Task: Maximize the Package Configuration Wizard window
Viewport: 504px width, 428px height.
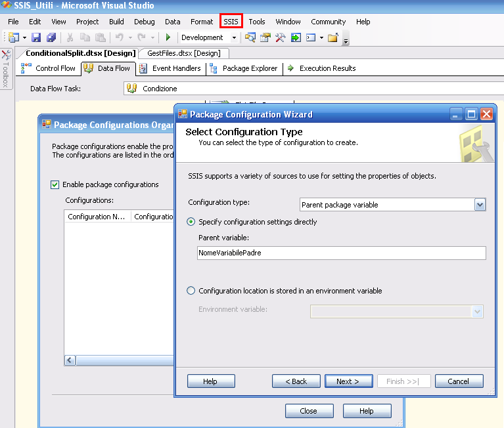Action: (x=471, y=114)
